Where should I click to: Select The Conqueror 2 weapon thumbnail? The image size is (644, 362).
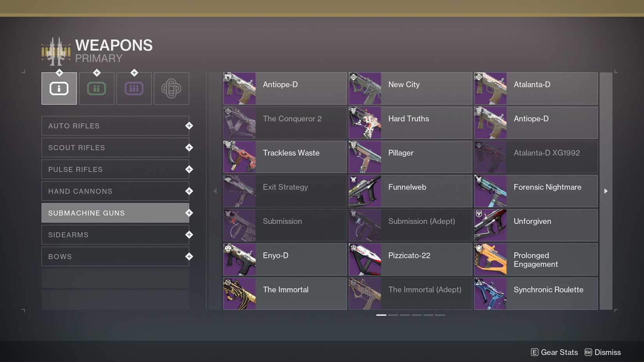pos(240,122)
